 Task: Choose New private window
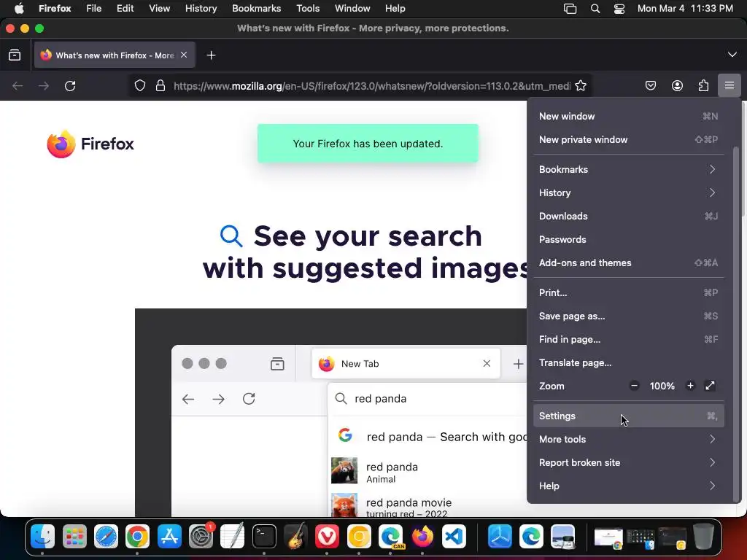click(x=628, y=139)
